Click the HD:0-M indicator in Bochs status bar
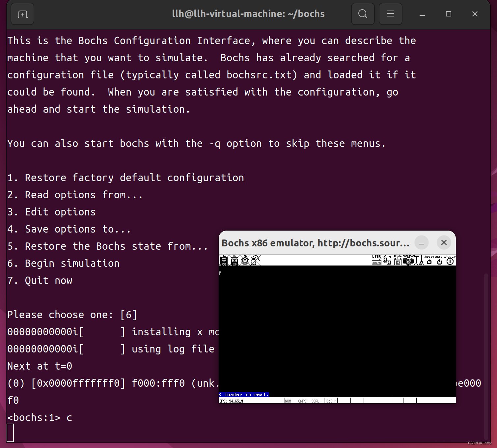 [x=330, y=401]
